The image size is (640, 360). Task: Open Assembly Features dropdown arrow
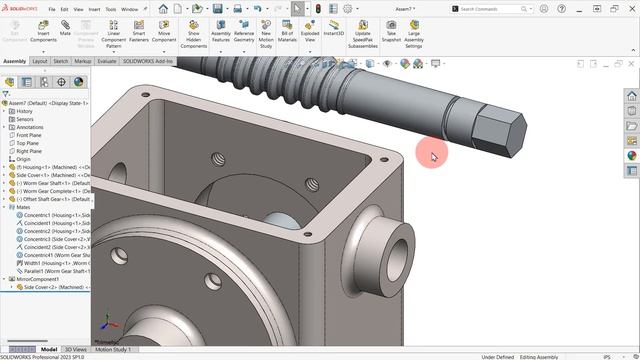(x=221, y=52)
